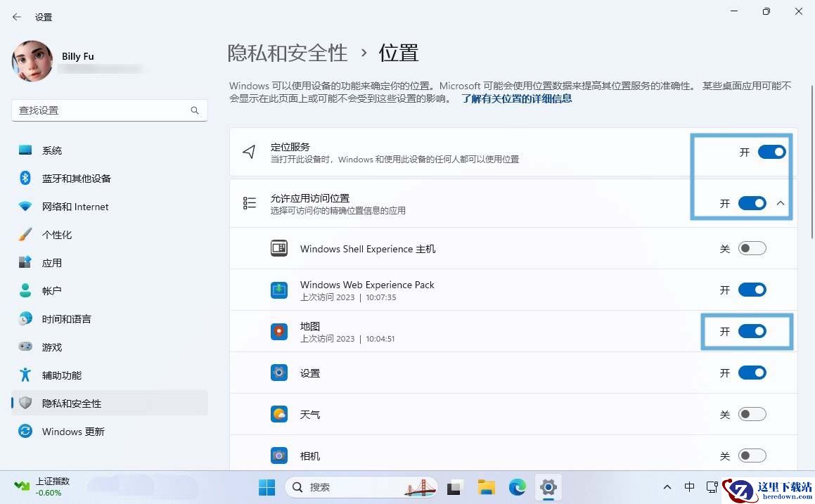Disable Windows Web Experience Pack location toggle
The image size is (815, 504).
(752, 290)
